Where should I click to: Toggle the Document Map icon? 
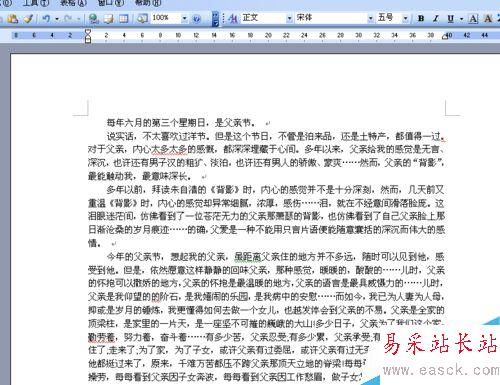[143, 18]
